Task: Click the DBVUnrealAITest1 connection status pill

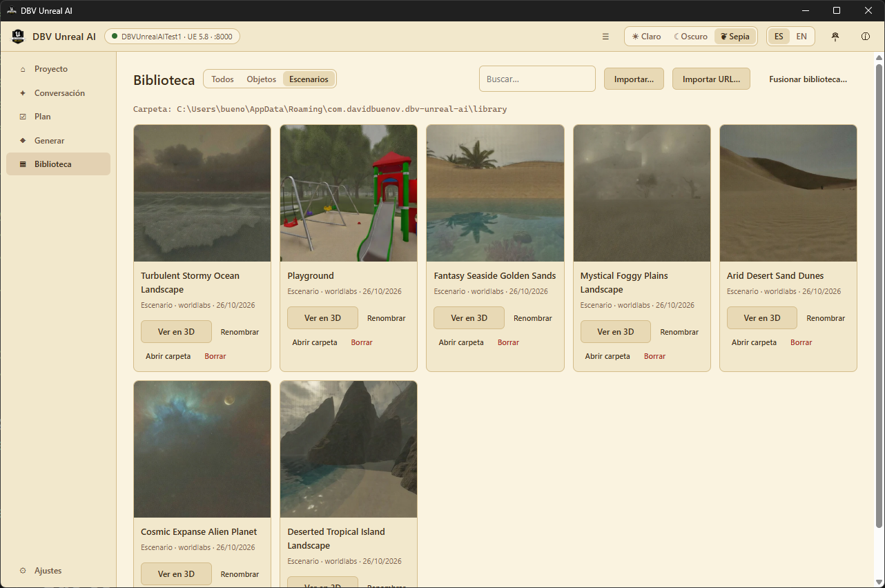Action: 172,37
